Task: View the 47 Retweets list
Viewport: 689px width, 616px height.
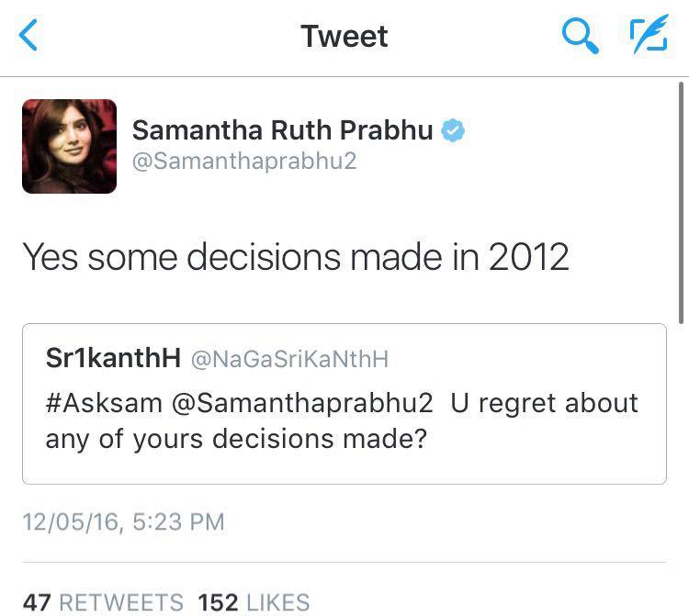Action: (x=103, y=602)
